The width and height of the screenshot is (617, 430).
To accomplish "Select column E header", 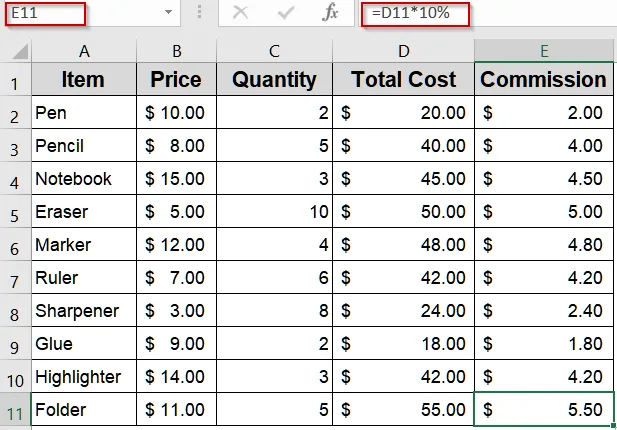I will (x=544, y=51).
